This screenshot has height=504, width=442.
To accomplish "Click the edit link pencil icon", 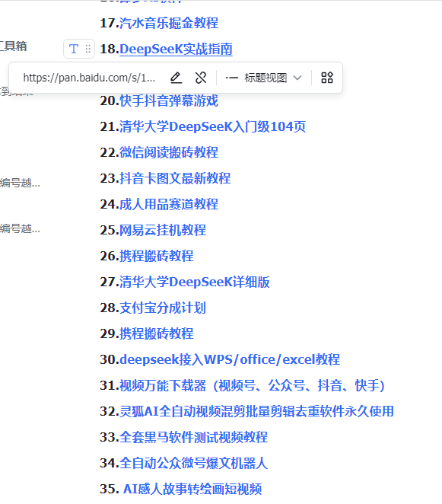I will (176, 78).
